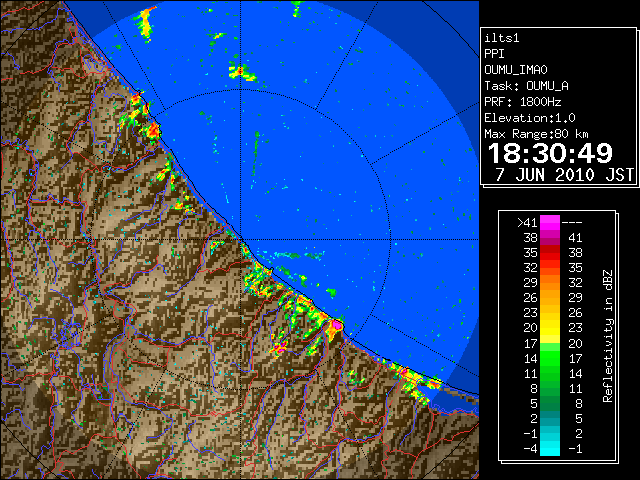Click the 'ilts1' label in info box
Viewport: 640px width, 480px height.
[502, 38]
